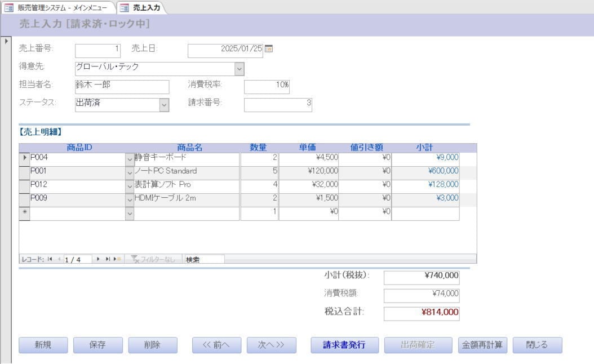This screenshot has height=364, width=594.
Task: Select the row selector for P004
Action: [x=24, y=158]
